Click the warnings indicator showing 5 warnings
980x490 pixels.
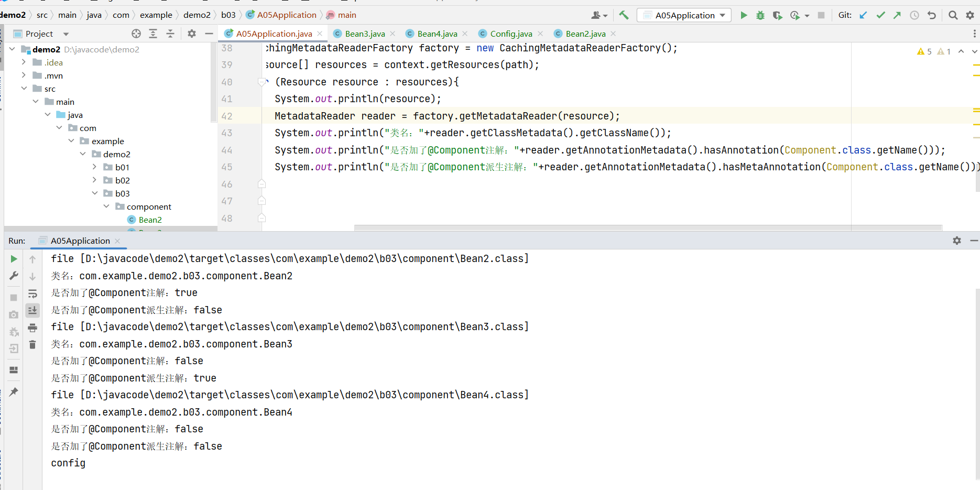coord(924,51)
